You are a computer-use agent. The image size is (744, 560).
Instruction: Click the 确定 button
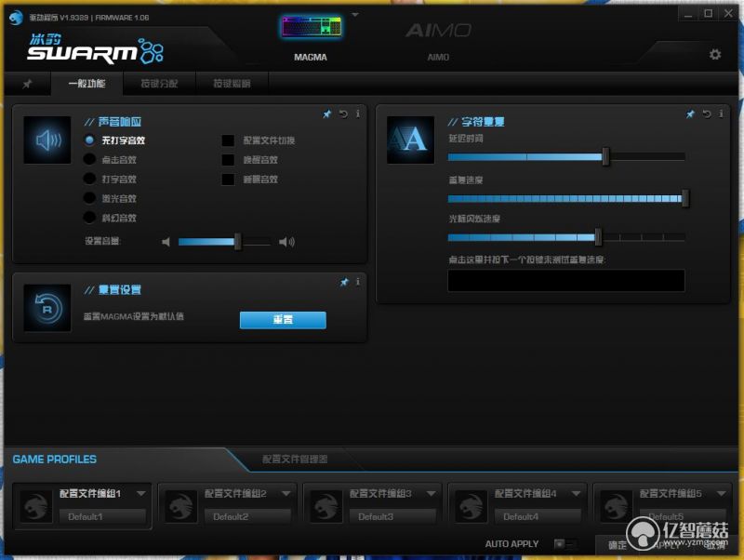(618, 545)
